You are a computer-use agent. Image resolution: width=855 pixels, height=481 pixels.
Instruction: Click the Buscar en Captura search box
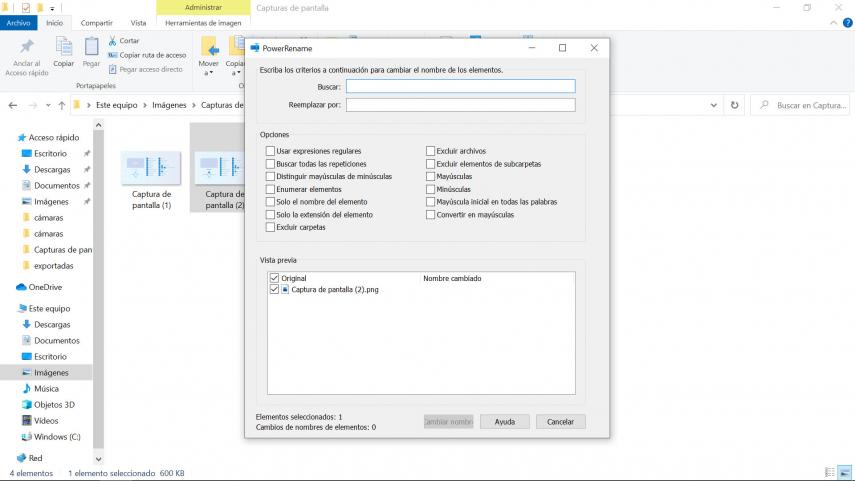tap(800, 105)
